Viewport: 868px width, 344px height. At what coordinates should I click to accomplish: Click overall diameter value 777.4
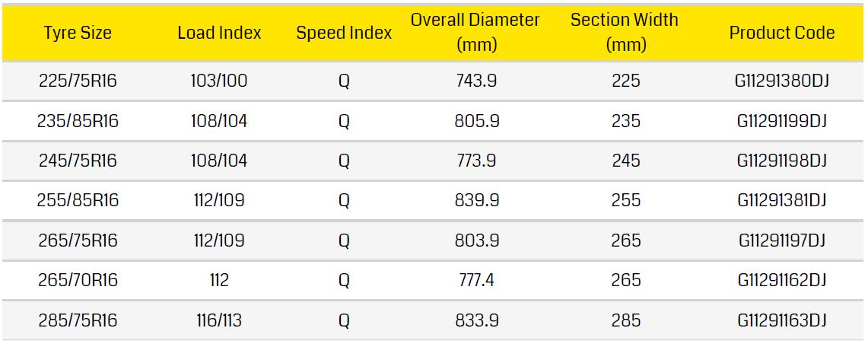click(x=476, y=281)
